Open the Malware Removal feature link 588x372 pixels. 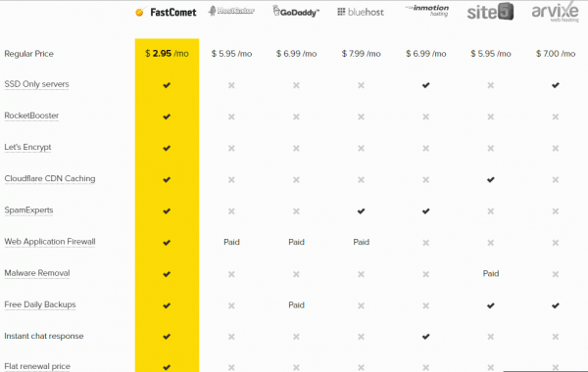coord(37,273)
